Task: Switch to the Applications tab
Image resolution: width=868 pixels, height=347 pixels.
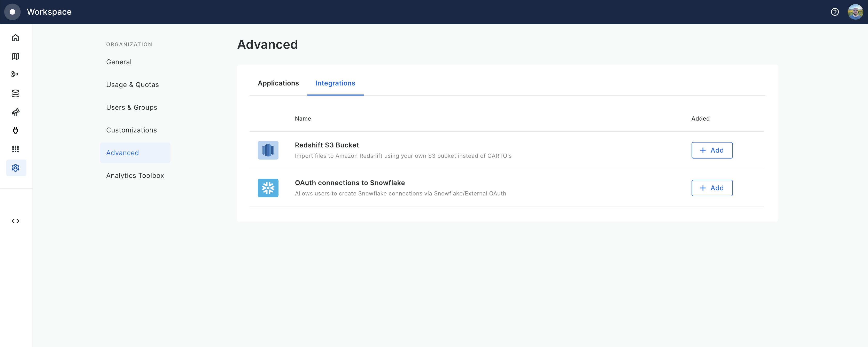Action: (278, 83)
